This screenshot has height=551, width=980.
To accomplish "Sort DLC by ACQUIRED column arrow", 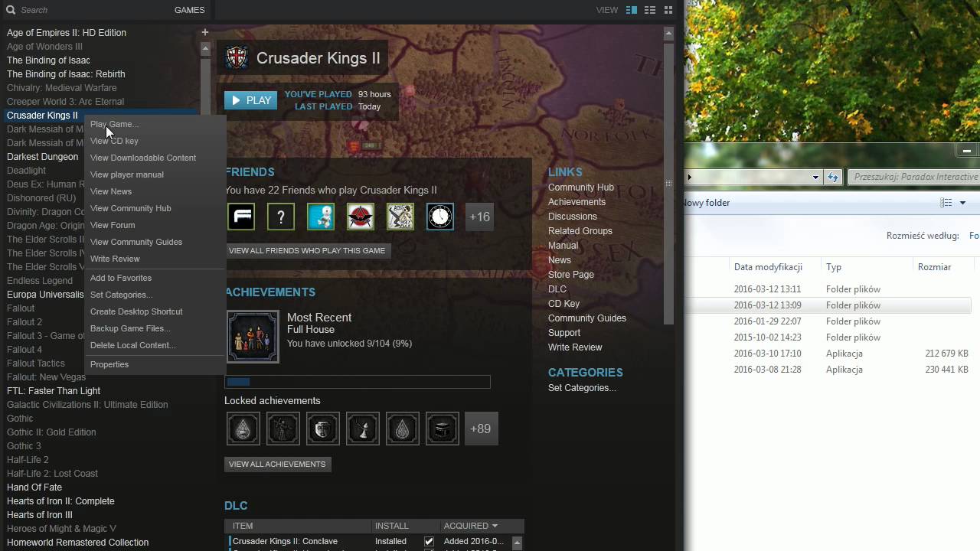I will coord(495,526).
